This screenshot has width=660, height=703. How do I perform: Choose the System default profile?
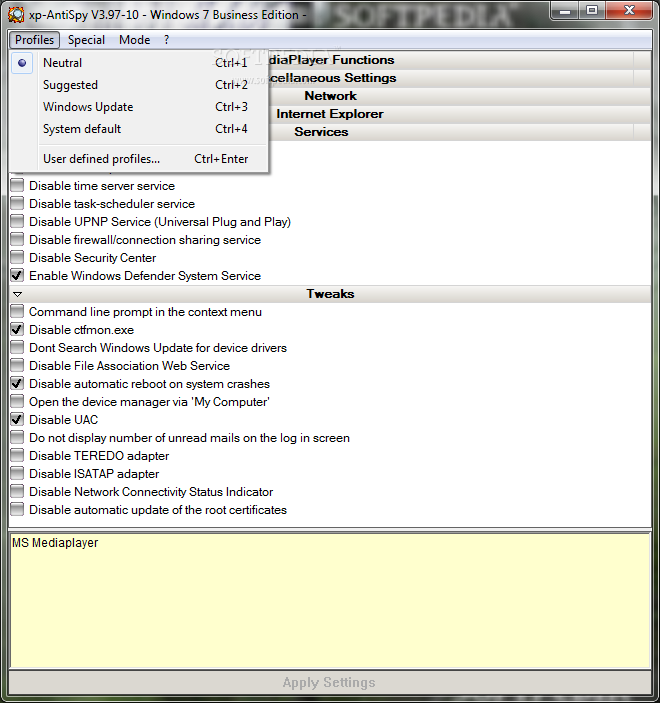click(139, 129)
